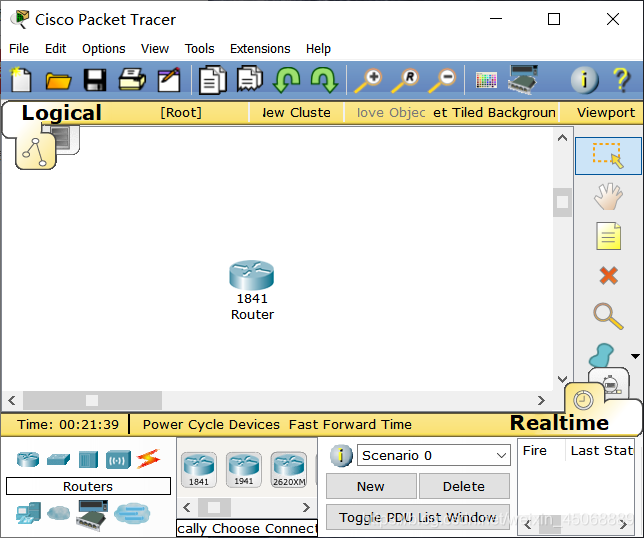This screenshot has height=538, width=644.
Task: Open the File menu
Action: [x=19, y=48]
